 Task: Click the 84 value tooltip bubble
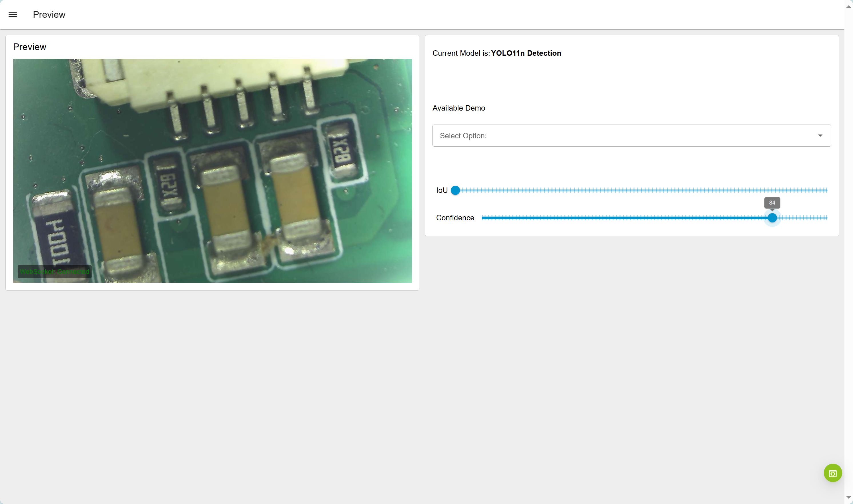[772, 203]
